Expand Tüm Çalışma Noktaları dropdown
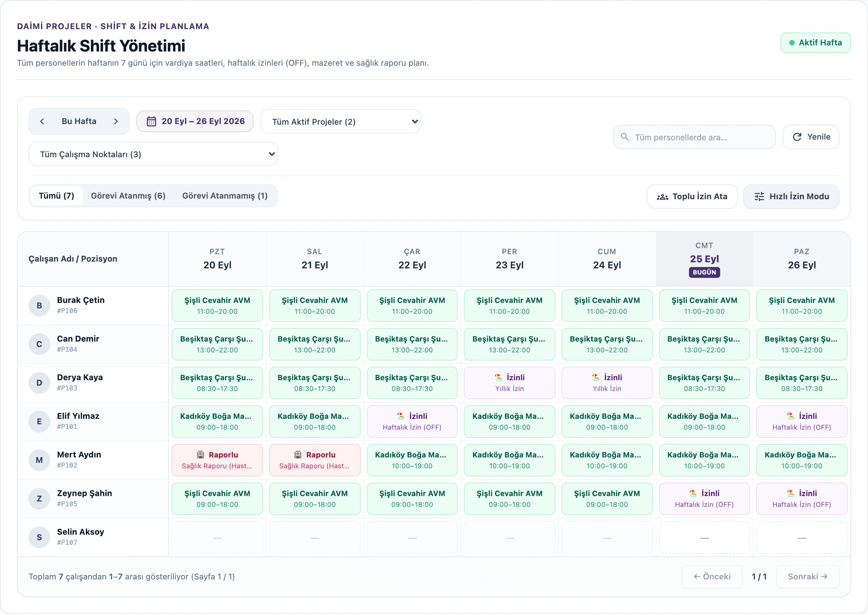The image size is (868, 614). click(153, 154)
